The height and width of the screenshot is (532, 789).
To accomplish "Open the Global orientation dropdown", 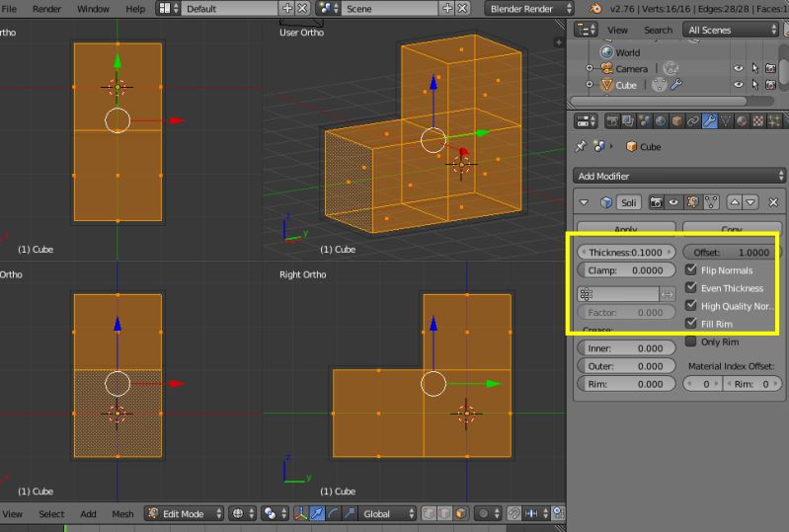I will 387,513.
